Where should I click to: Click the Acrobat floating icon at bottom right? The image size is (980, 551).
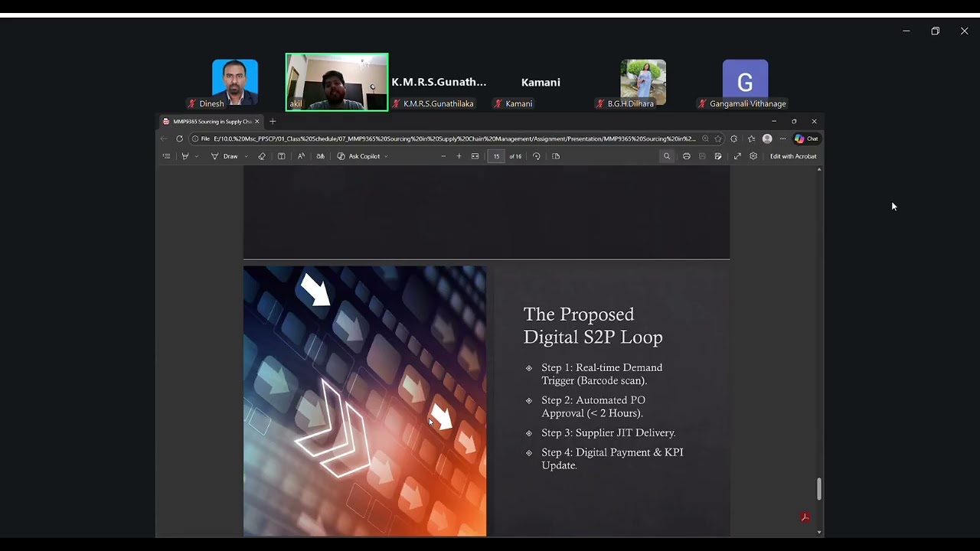pyautogui.click(x=805, y=517)
